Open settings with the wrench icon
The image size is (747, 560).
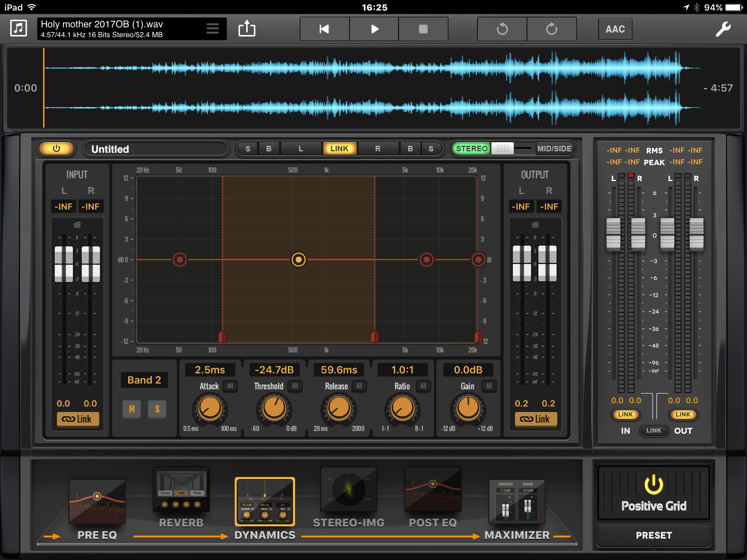[723, 29]
